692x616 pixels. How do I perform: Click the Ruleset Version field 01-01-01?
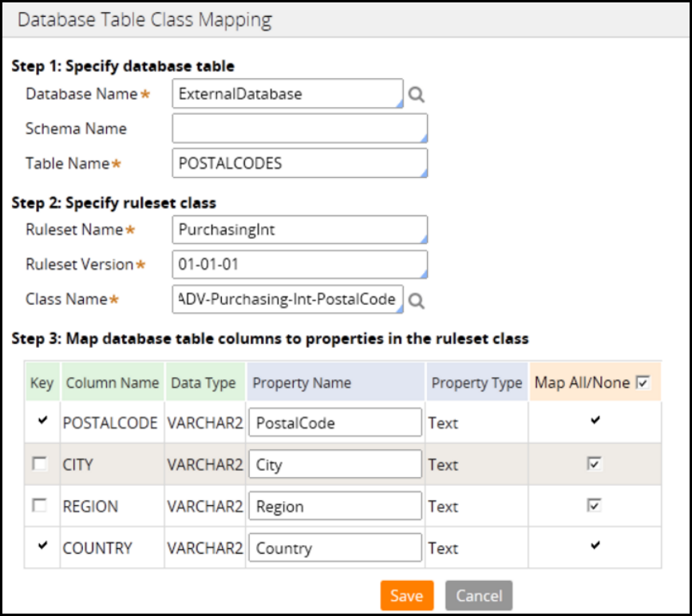(x=299, y=264)
